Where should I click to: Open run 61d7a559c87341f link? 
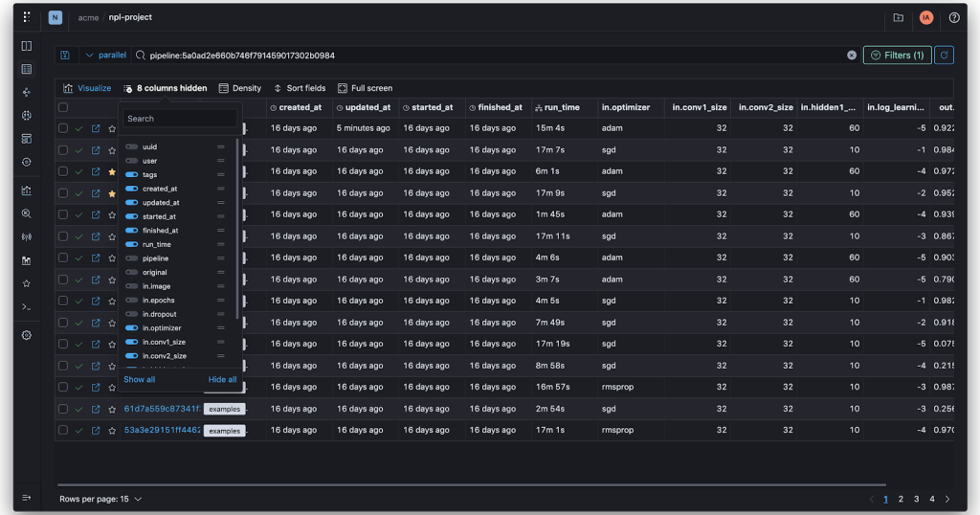162,409
